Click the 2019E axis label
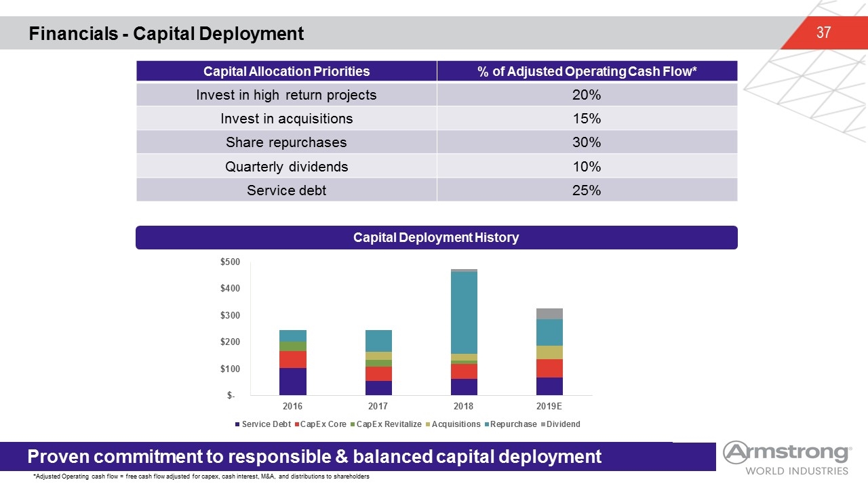 coord(549,405)
